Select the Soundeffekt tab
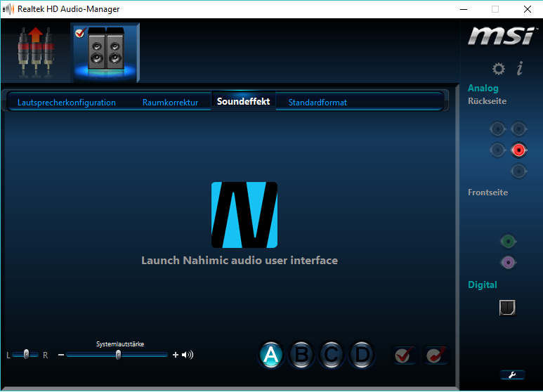Image resolution: width=543 pixels, height=392 pixels. 243,101
